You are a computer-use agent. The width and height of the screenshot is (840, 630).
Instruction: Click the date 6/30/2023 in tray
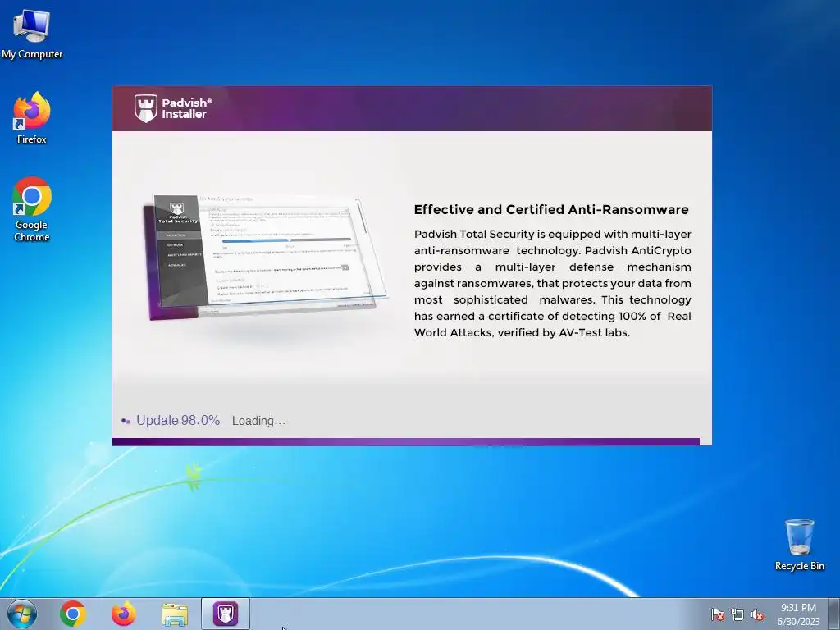coord(798,622)
